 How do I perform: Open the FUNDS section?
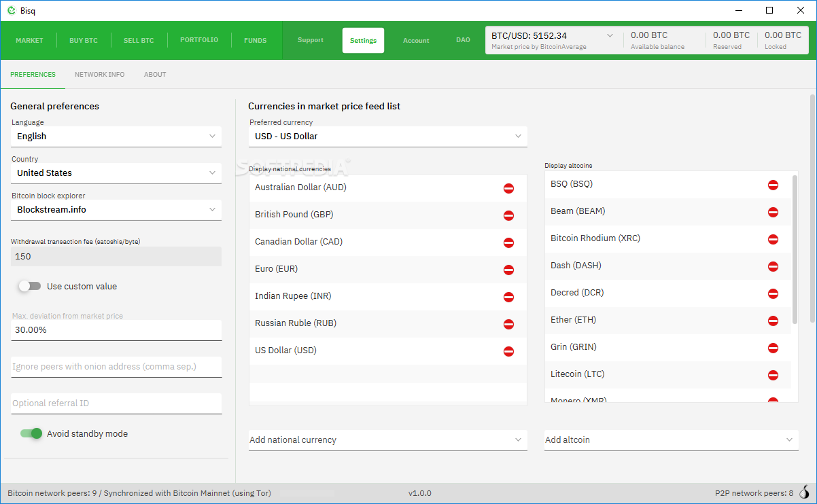point(256,40)
